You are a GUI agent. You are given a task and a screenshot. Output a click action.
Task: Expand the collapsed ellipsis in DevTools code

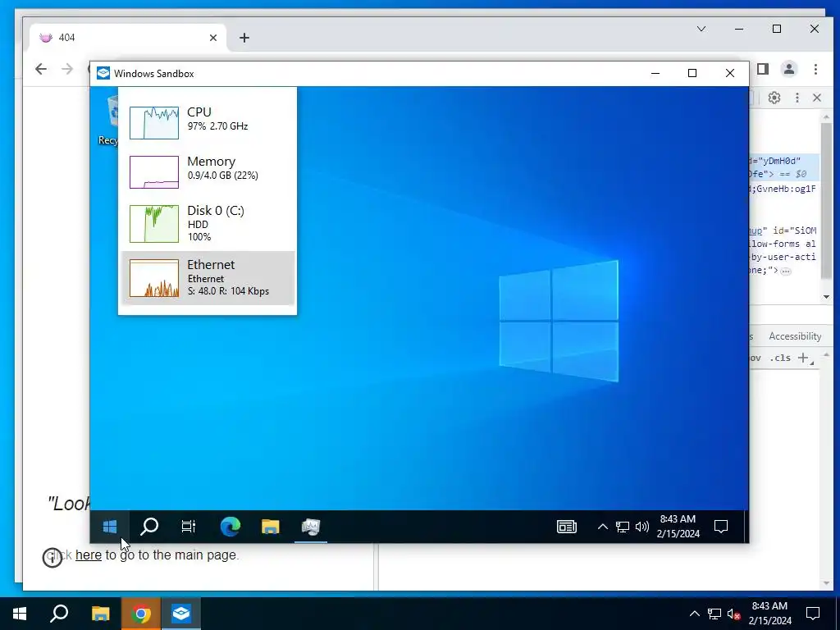click(x=785, y=271)
